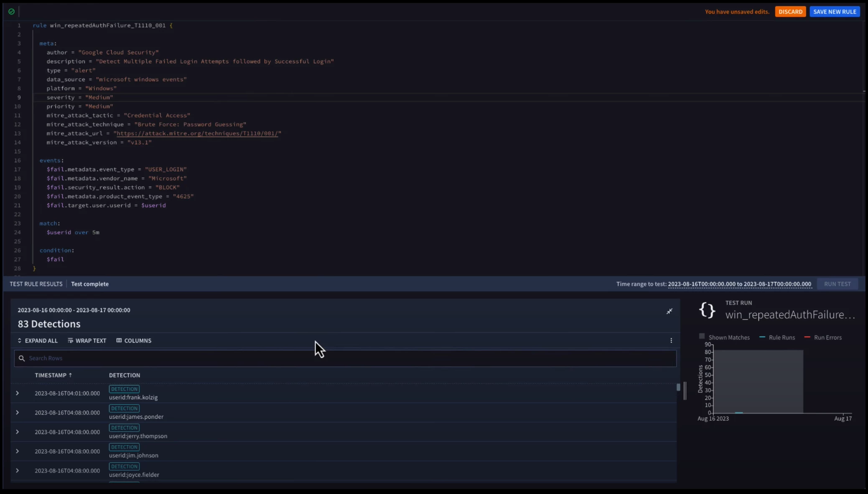The image size is (868, 494).
Task: Expand the joyce.fielder detection row
Action: 17,471
